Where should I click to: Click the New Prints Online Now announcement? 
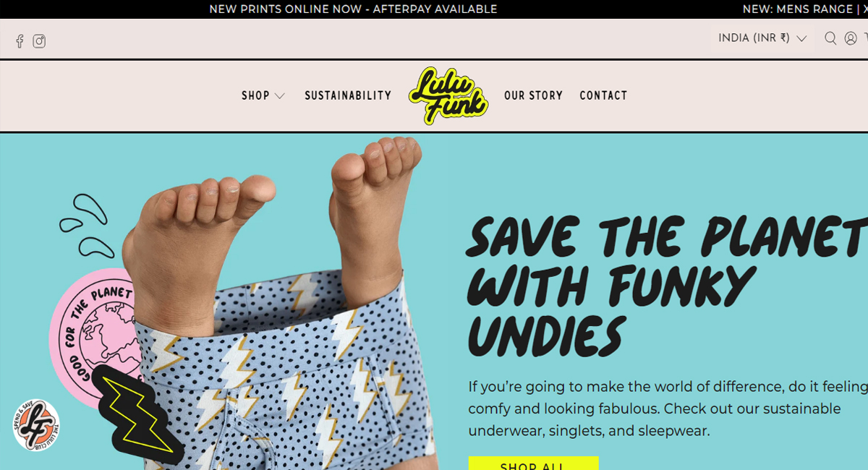tap(353, 9)
